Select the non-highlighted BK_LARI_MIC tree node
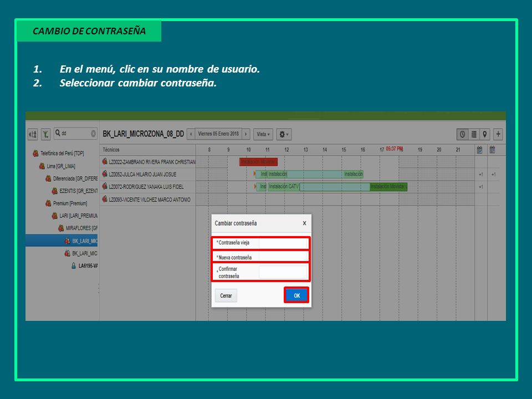 click(85, 253)
